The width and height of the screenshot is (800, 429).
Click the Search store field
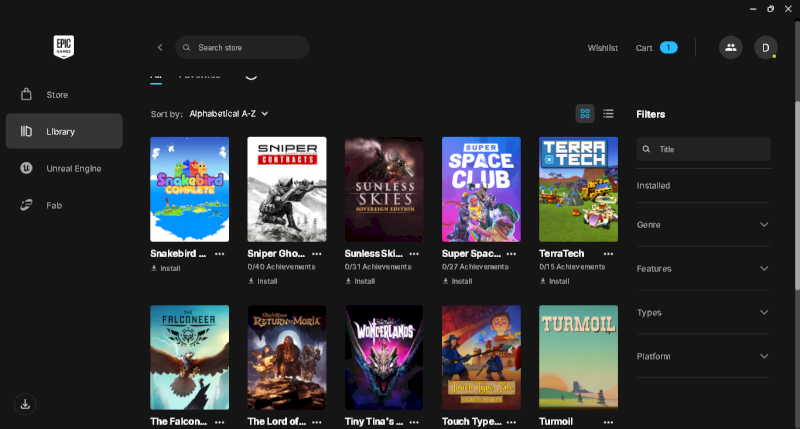[242, 47]
